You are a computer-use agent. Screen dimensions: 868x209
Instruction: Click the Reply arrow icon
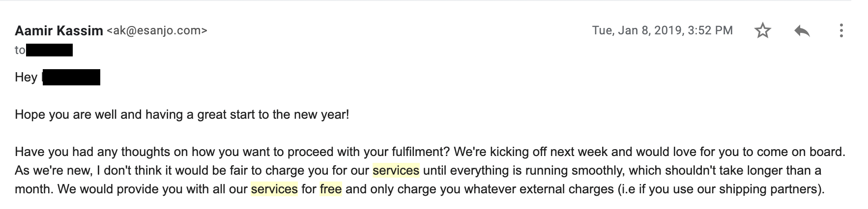coord(802,31)
